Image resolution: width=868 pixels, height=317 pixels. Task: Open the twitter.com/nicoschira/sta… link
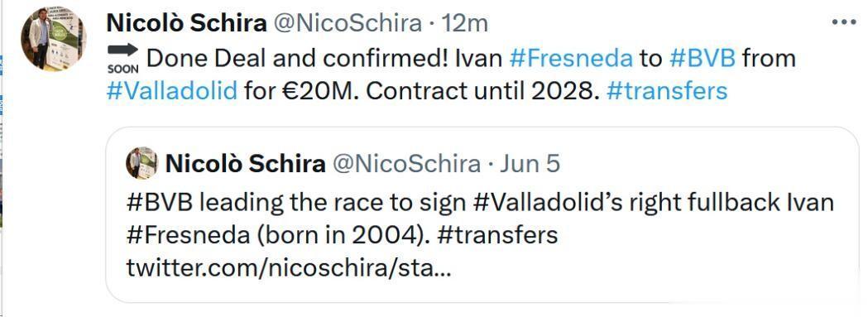pos(289,269)
